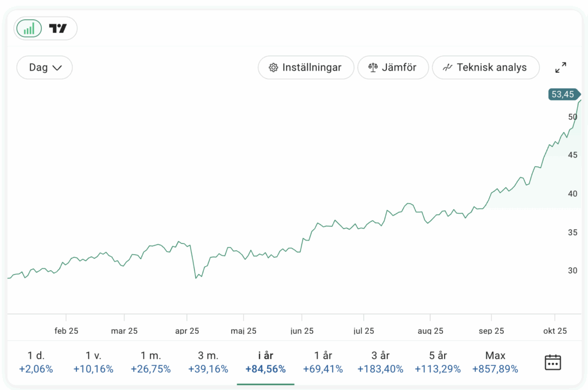This screenshot has height=390, width=588.
Task: Select the 3 år time period
Action: pos(380,362)
